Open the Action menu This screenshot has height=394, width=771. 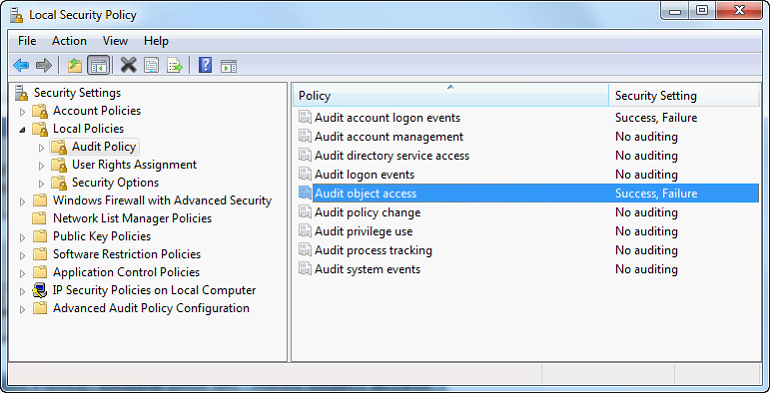[69, 41]
